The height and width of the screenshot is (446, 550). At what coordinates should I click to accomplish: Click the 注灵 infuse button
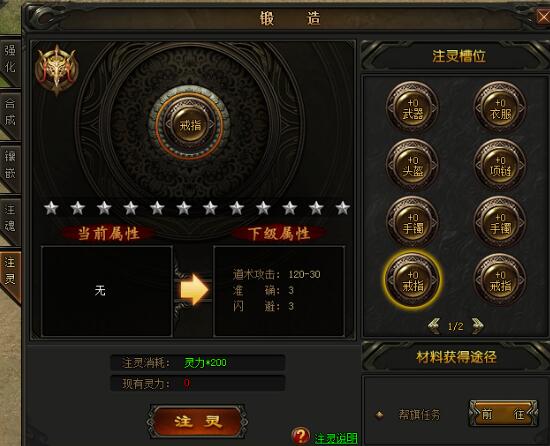pyautogui.click(x=197, y=421)
